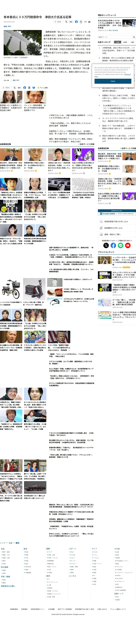The image size is (136, 644).
Task: Open the エンタメ footer section heading
Action: (x=73, y=576)
